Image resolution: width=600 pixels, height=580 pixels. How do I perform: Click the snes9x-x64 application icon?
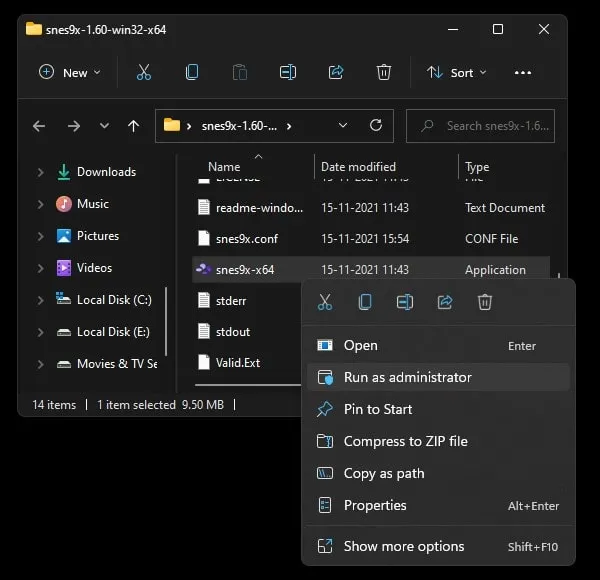[204, 269]
